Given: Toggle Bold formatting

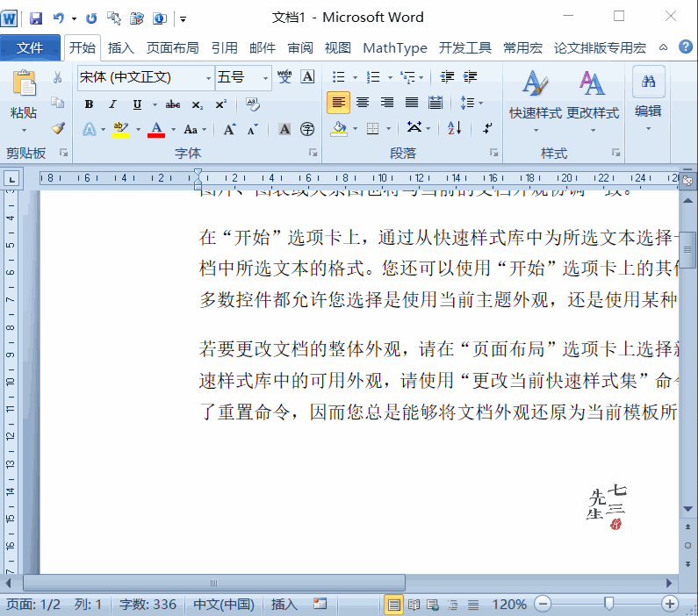Looking at the screenshot, I should (89, 104).
